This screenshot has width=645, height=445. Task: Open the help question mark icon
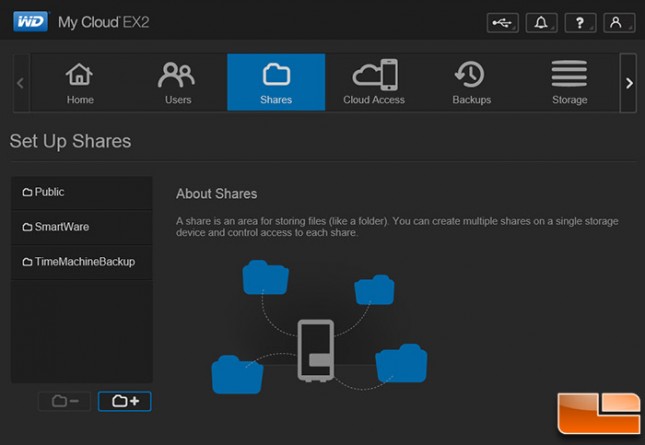coord(580,23)
